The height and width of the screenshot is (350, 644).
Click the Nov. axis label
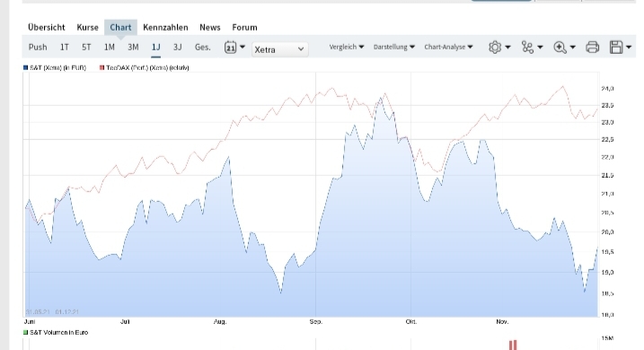(502, 321)
